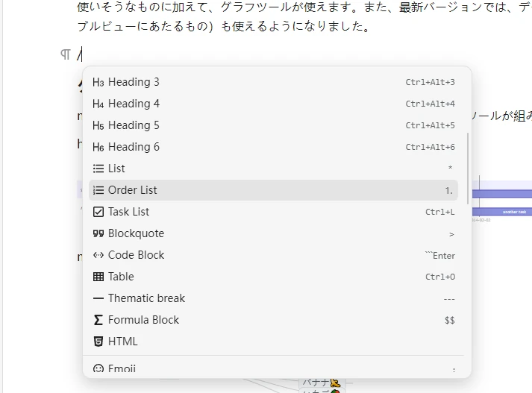Click the ``` Enter shortcut hint

click(x=440, y=255)
